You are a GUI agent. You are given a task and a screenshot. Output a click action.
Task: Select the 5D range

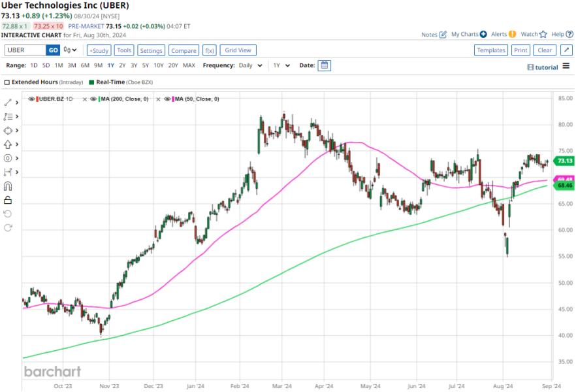click(x=46, y=65)
